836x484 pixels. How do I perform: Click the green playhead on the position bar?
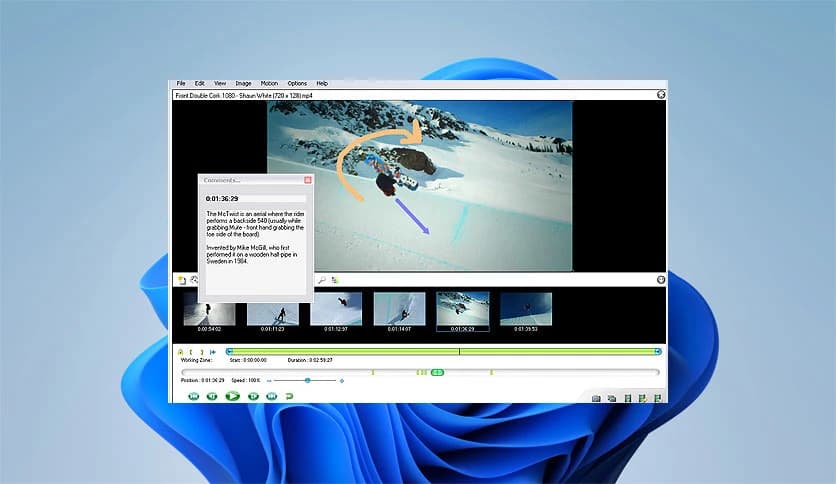pyautogui.click(x=437, y=373)
